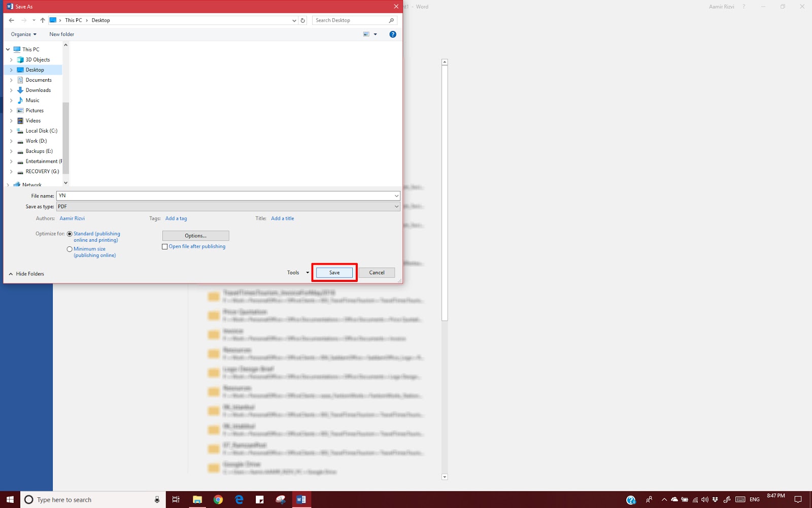The width and height of the screenshot is (812, 508).
Task: Click the Type here to search box
Action: click(x=94, y=500)
